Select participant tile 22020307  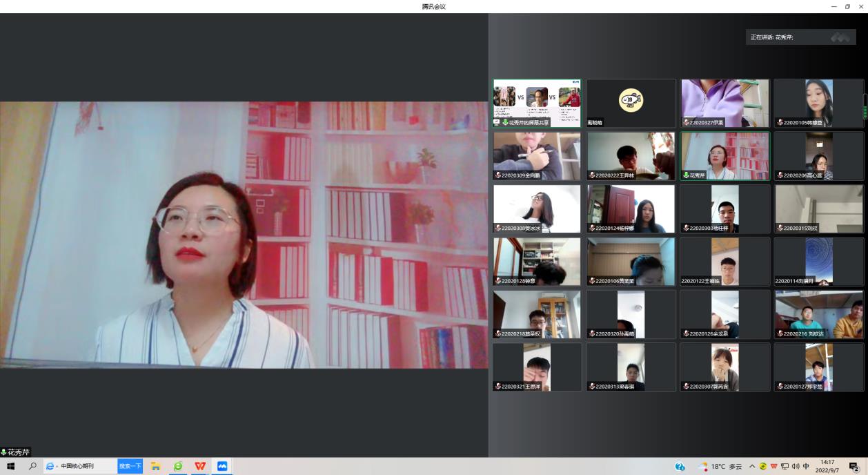point(725,367)
